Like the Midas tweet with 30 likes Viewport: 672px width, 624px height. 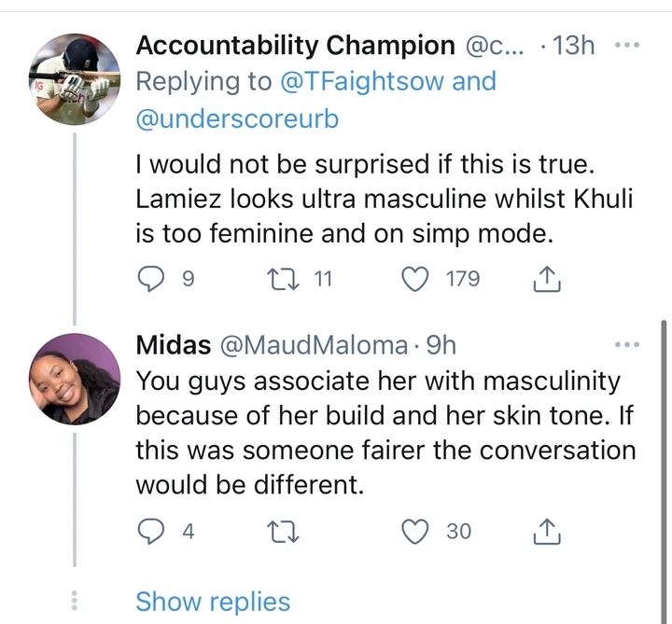click(414, 532)
